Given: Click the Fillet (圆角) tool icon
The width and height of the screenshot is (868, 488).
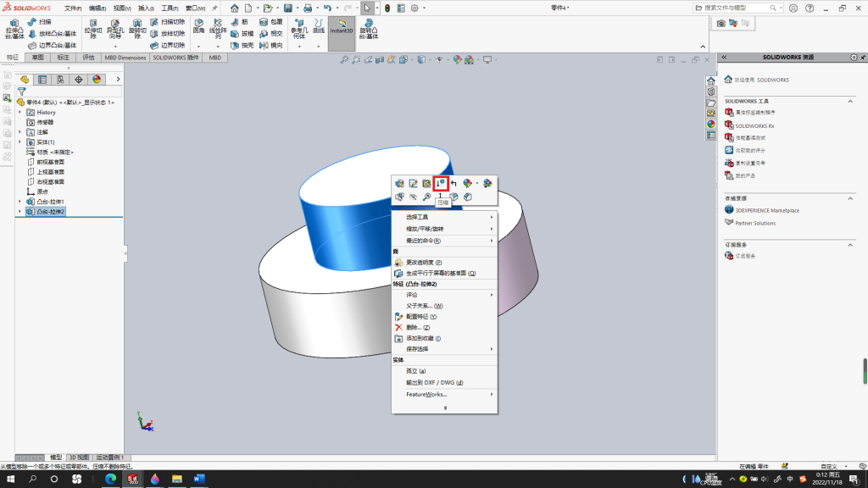Looking at the screenshot, I should click(x=198, y=26).
